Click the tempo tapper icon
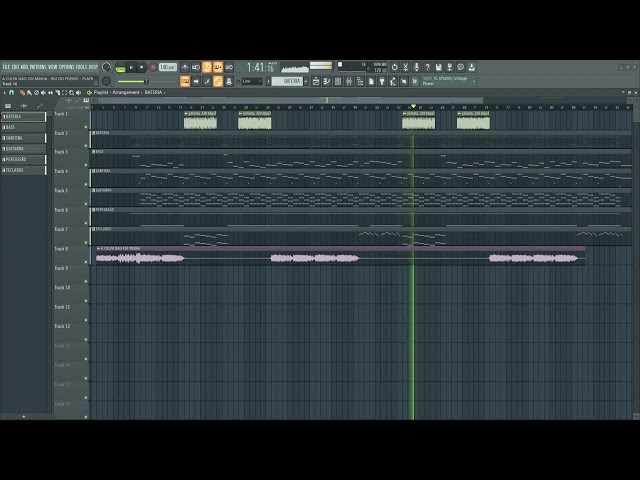The height and width of the screenshot is (480, 640). (393, 81)
